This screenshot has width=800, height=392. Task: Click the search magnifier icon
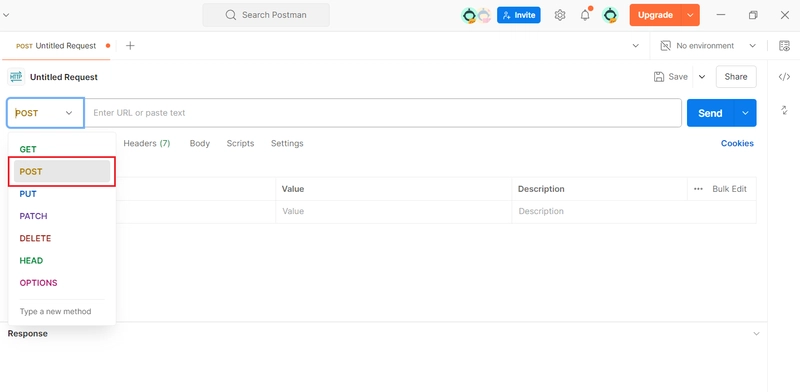coord(231,15)
